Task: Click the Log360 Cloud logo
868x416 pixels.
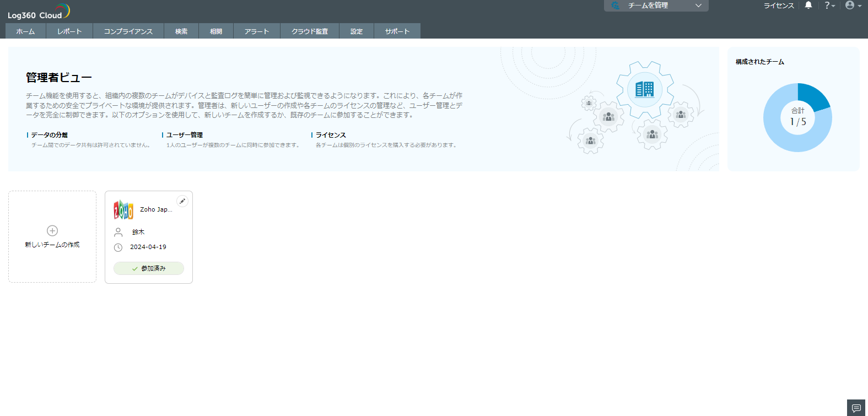Action: (x=39, y=12)
